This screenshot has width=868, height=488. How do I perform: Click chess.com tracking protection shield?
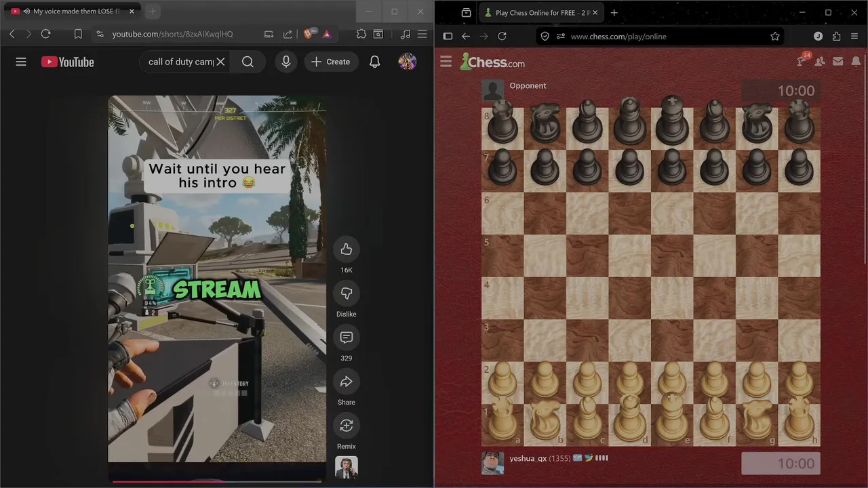[x=545, y=36]
